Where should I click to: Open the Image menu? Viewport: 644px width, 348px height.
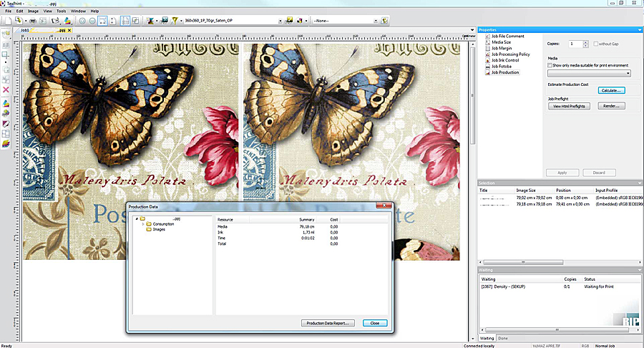(33, 11)
